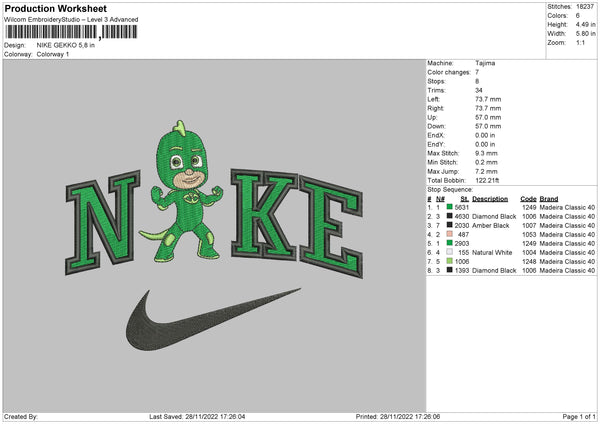Click the Zoom value '1:1'

[580, 42]
